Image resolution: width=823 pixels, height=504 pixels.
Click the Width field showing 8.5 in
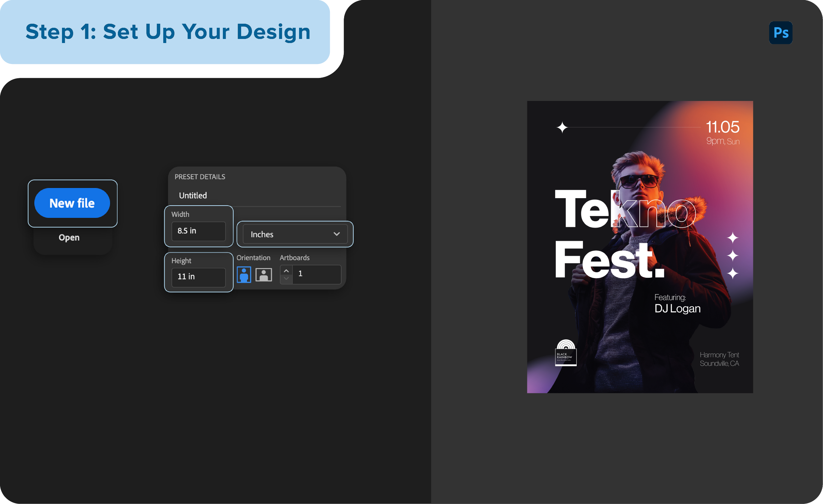[x=198, y=231]
